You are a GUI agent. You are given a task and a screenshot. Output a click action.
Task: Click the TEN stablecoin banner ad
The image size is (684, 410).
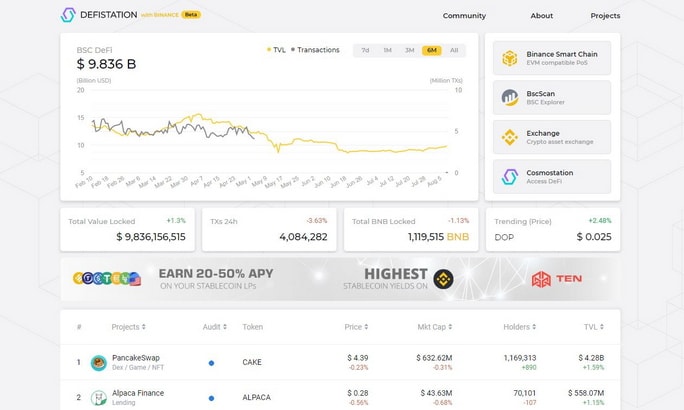pos(340,279)
